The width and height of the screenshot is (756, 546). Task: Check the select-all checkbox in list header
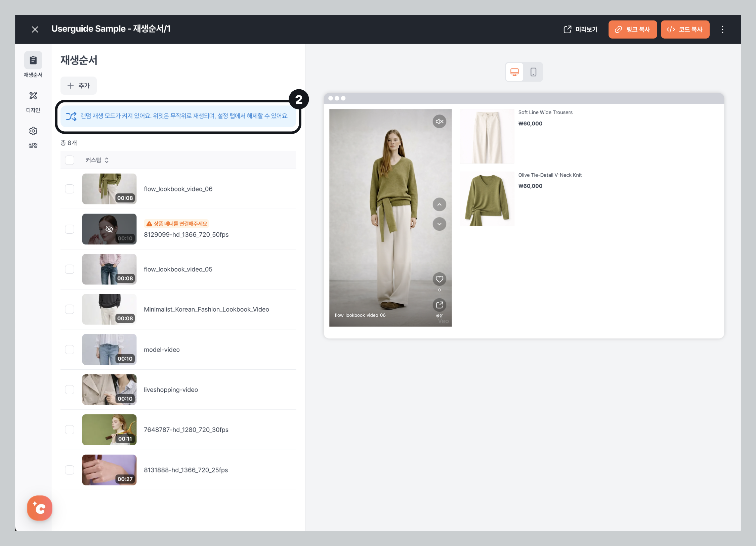point(70,160)
